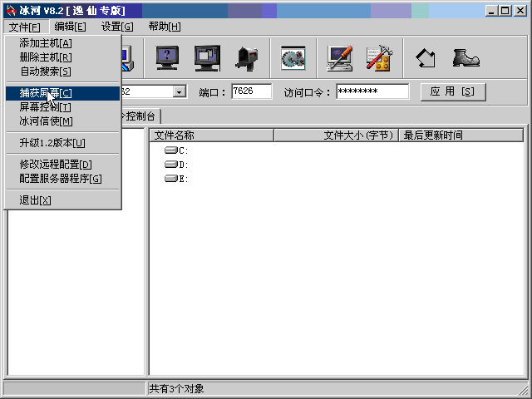532x399 pixels.
Task: Select 自动搜索[S] menu entry
Action: coord(63,71)
